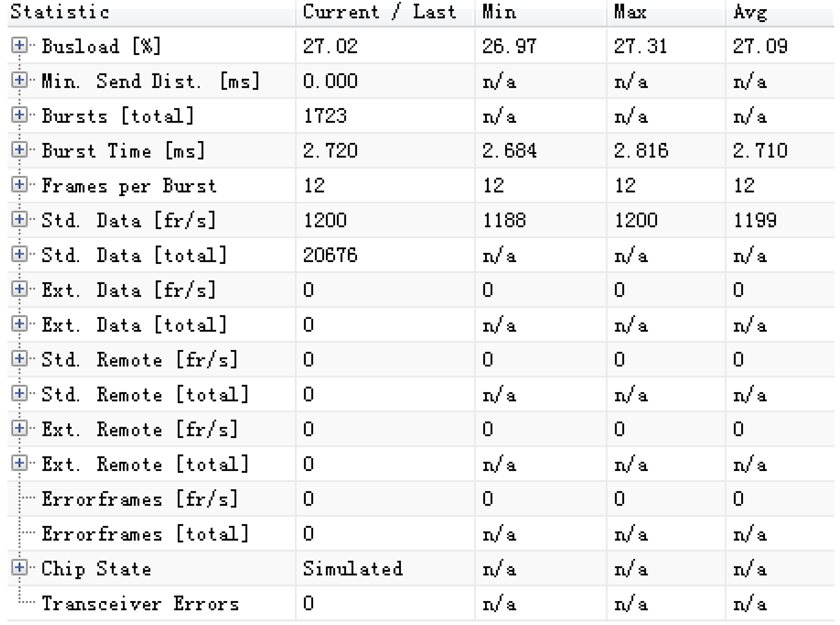Screen dimensions: 840x625
Task: Expand Std. Data [fr/s] row
Action: click(19, 219)
